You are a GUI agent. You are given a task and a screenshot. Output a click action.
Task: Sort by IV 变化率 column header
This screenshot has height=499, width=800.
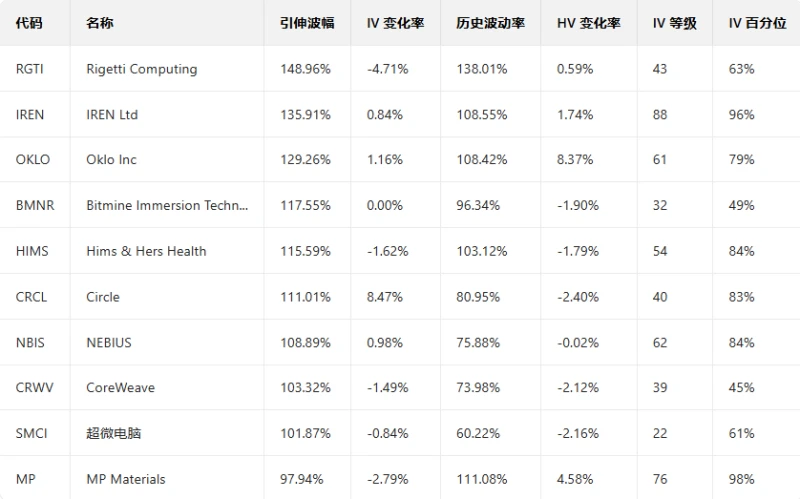pos(395,23)
